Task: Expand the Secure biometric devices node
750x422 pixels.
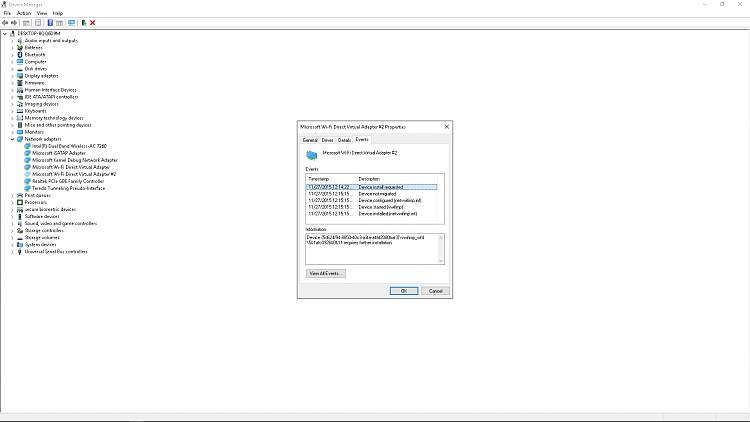Action: click(x=12, y=210)
